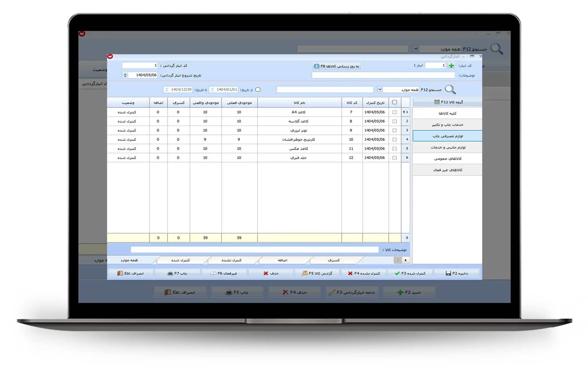
Task: Click the deactivate F6 button
Action: click(x=224, y=273)
